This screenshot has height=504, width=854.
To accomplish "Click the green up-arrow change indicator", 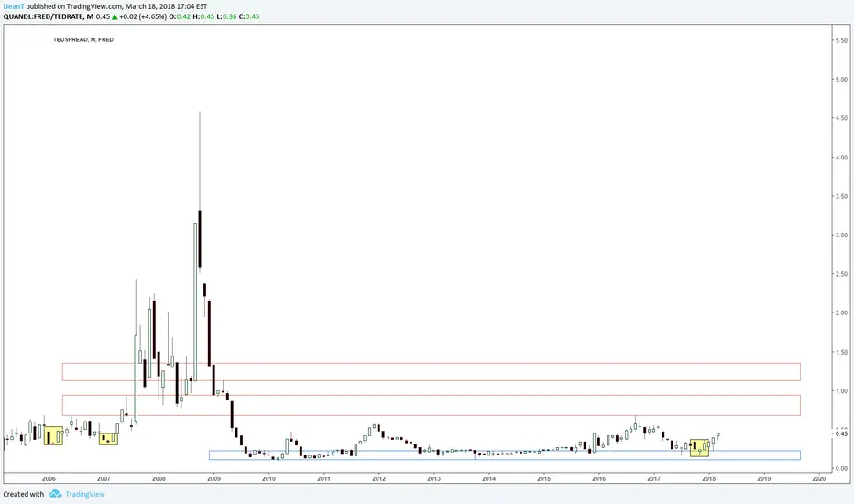I will tap(115, 16).
